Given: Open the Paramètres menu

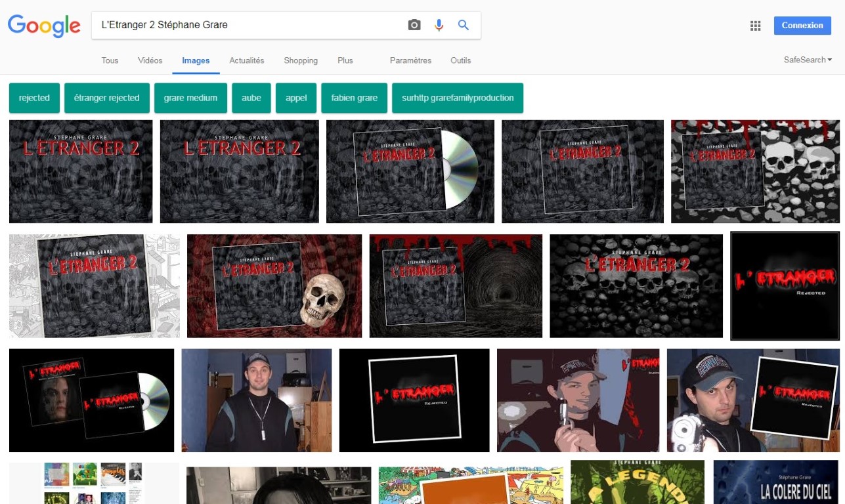Looking at the screenshot, I should pos(410,60).
